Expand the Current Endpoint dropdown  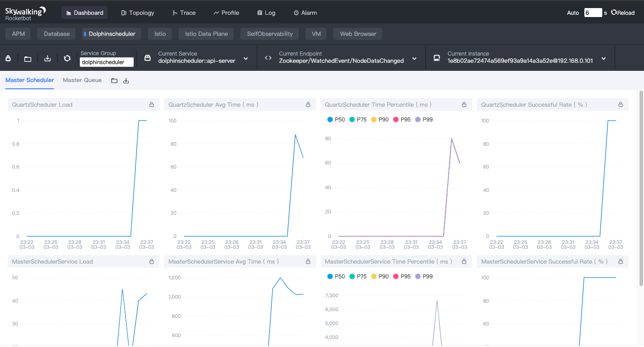click(414, 58)
